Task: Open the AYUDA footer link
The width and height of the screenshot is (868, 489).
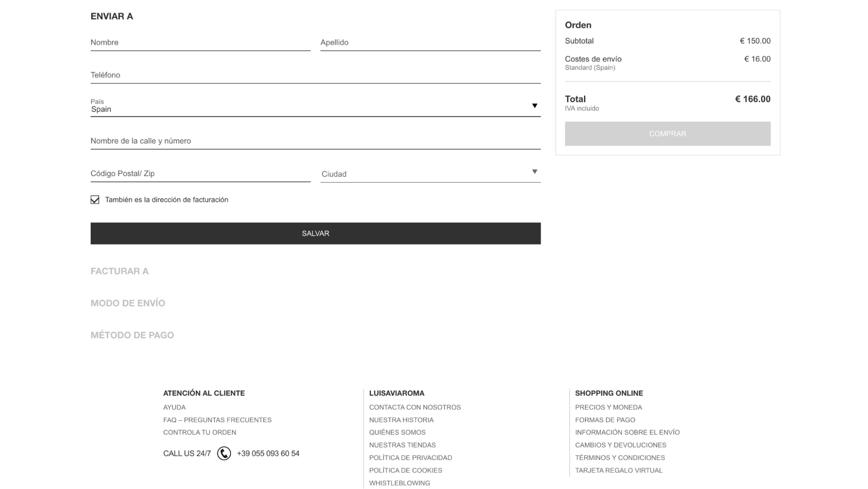Action: pos(174,407)
